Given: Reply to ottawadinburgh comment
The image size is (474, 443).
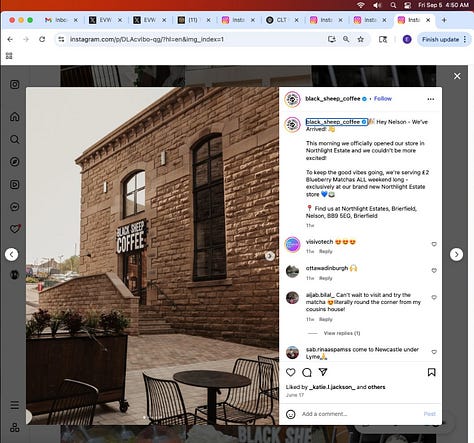Looking at the screenshot, I should coord(325,278).
